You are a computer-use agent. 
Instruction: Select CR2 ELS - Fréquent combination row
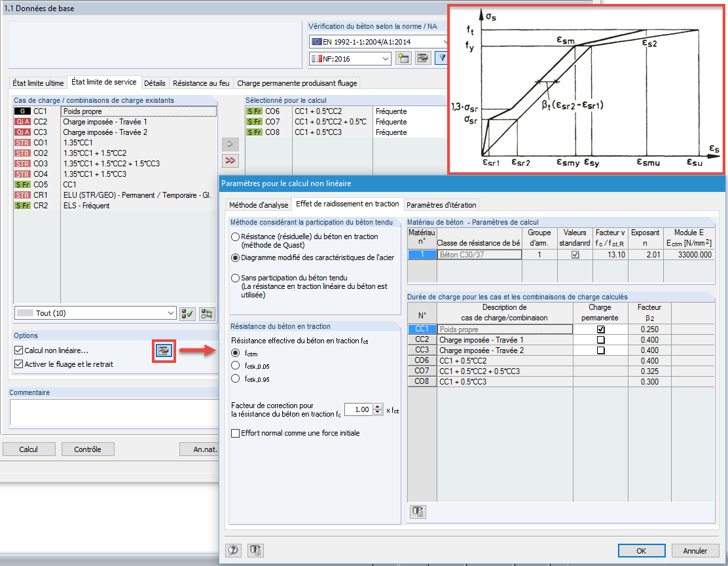(115, 206)
